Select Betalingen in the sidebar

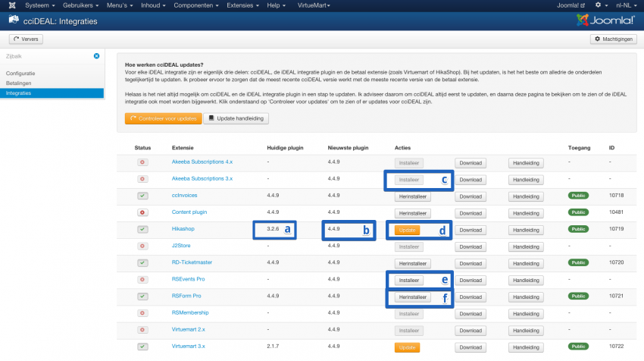tap(18, 83)
